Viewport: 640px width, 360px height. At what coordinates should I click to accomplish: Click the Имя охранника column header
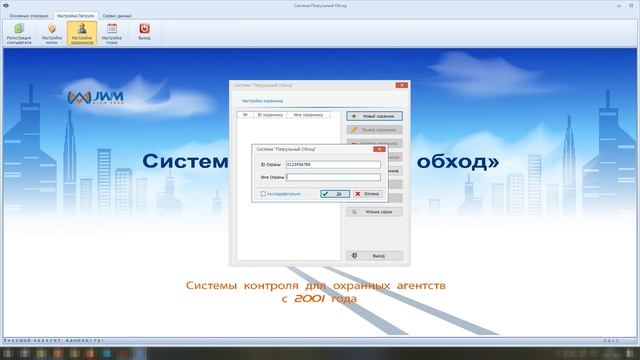tap(308, 115)
